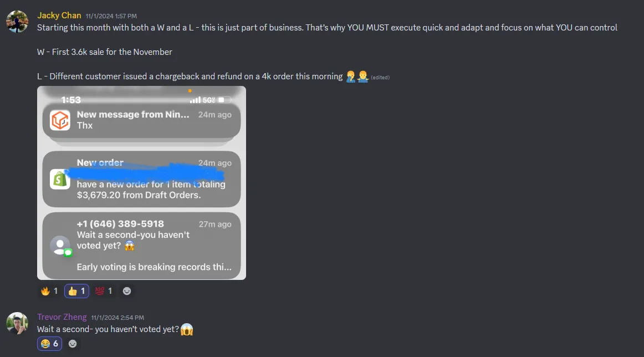Image resolution: width=644 pixels, height=357 pixels.
Task: Click the (edited) label on the message
Action: pos(380,77)
